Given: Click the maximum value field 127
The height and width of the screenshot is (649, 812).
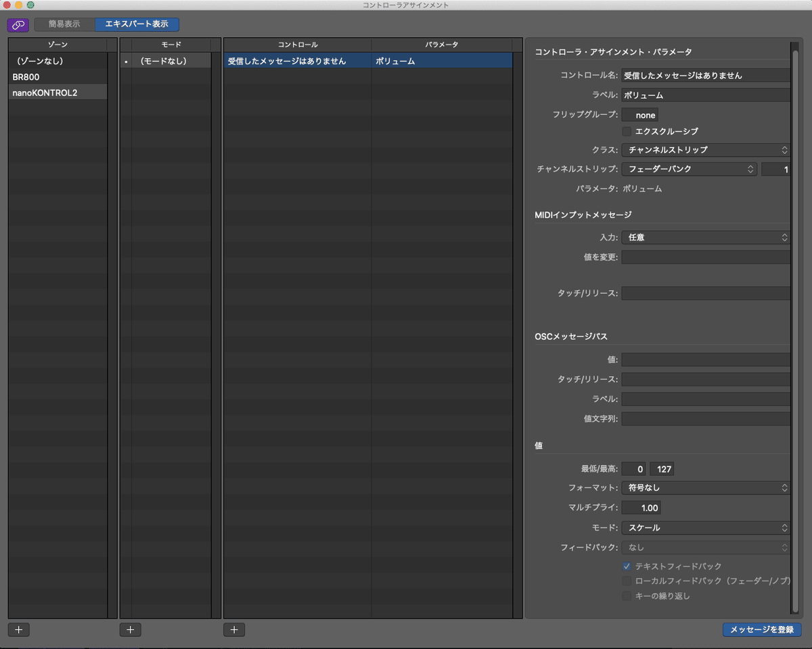Looking at the screenshot, I should pos(662,469).
